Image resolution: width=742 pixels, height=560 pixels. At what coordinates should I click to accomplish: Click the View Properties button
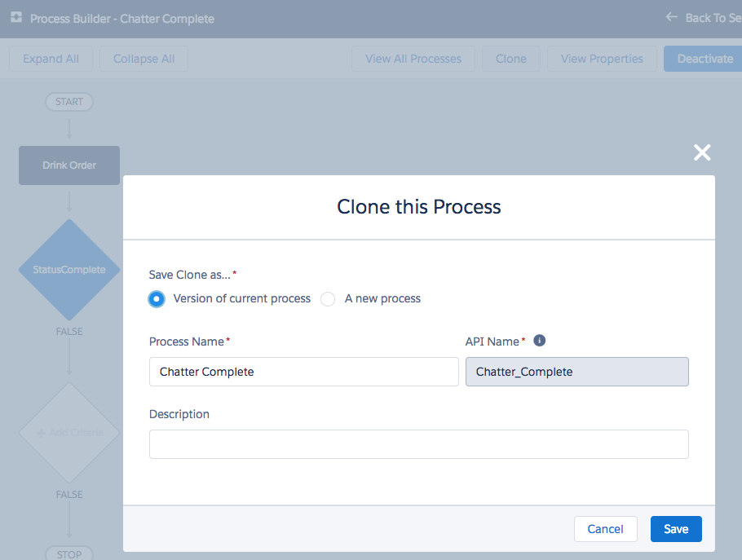[602, 59]
